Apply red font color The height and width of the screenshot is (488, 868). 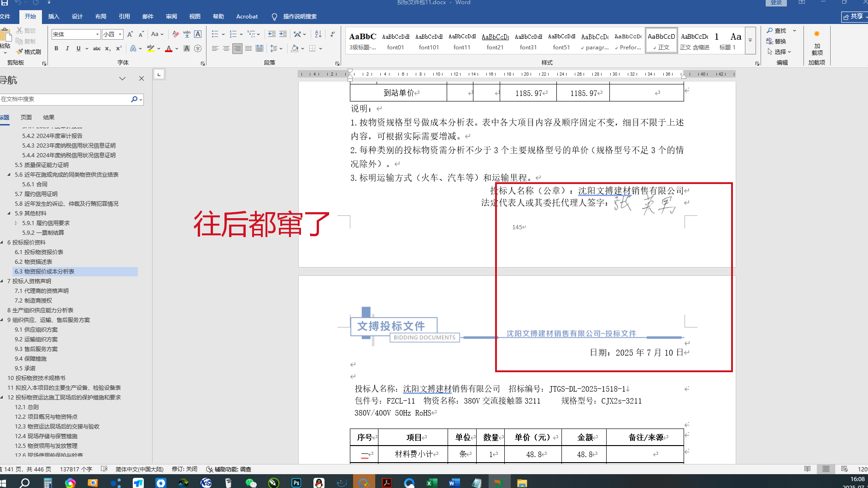tap(169, 48)
